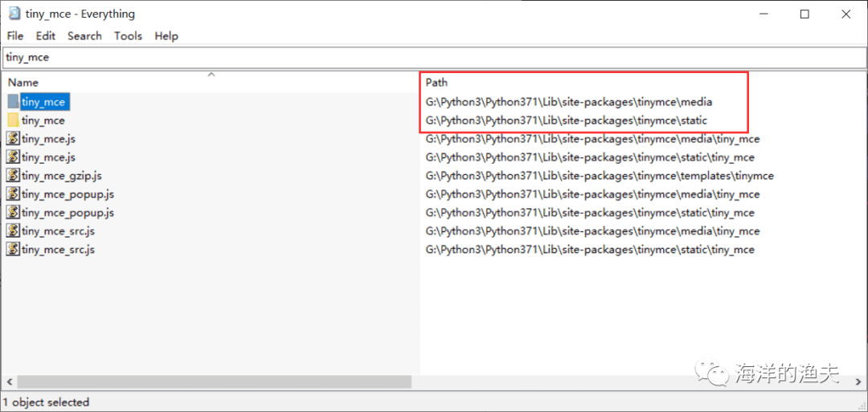Click the path ending in tinymce\static
Image resolution: width=868 pixels, height=412 pixels.
pos(567,120)
